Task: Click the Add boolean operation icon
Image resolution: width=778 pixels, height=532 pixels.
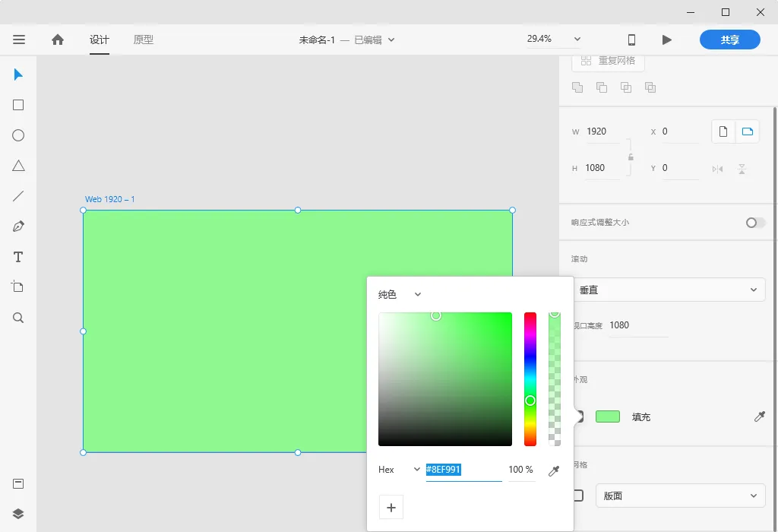Action: coord(577,87)
